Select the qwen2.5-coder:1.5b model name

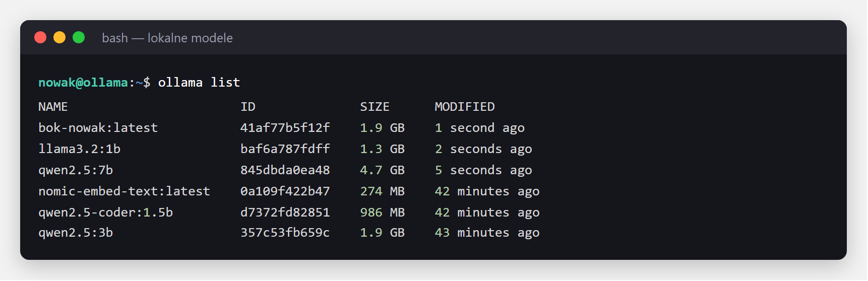pyautogui.click(x=106, y=213)
